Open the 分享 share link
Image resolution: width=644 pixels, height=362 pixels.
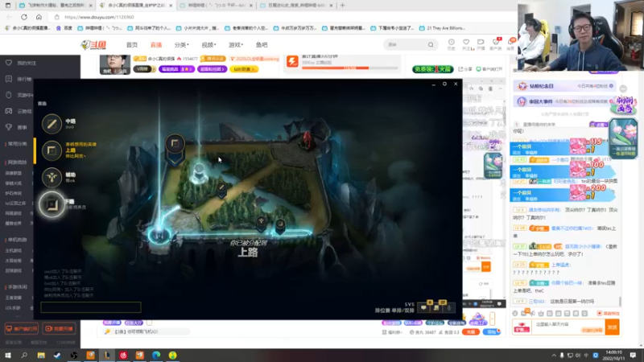click(465, 69)
